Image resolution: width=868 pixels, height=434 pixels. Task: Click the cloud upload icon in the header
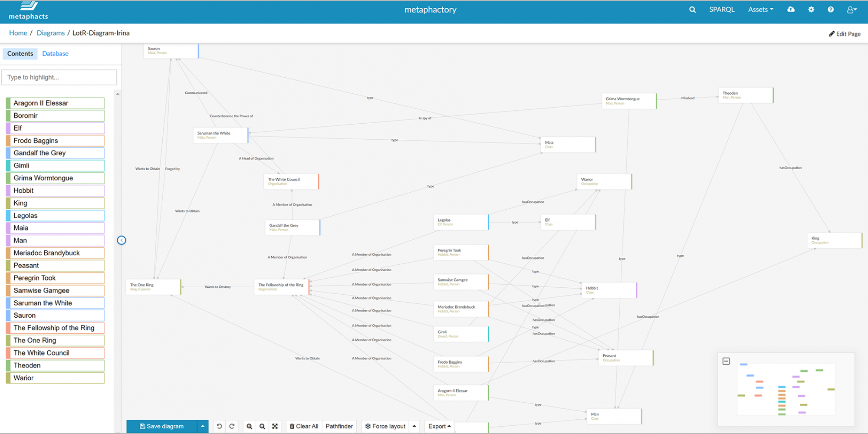(x=791, y=9)
